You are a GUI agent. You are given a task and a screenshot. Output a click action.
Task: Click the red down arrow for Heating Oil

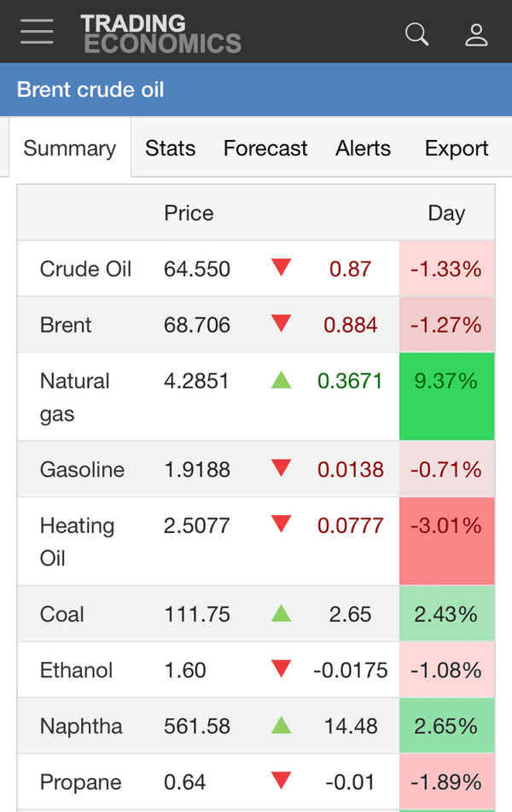click(x=281, y=525)
